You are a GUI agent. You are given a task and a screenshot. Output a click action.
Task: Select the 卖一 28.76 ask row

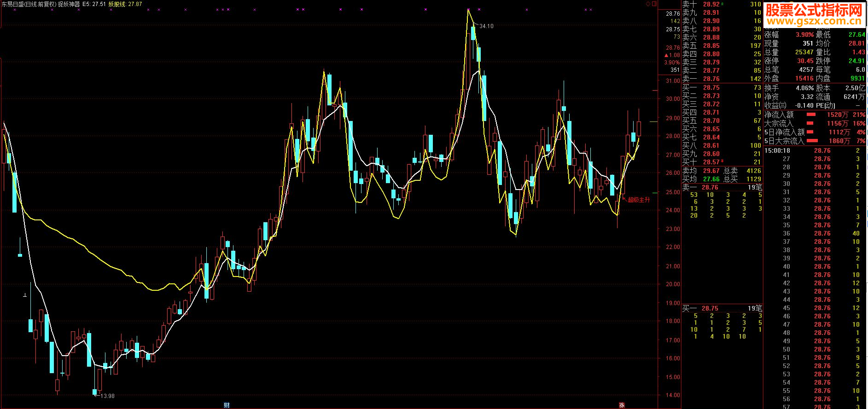point(722,79)
